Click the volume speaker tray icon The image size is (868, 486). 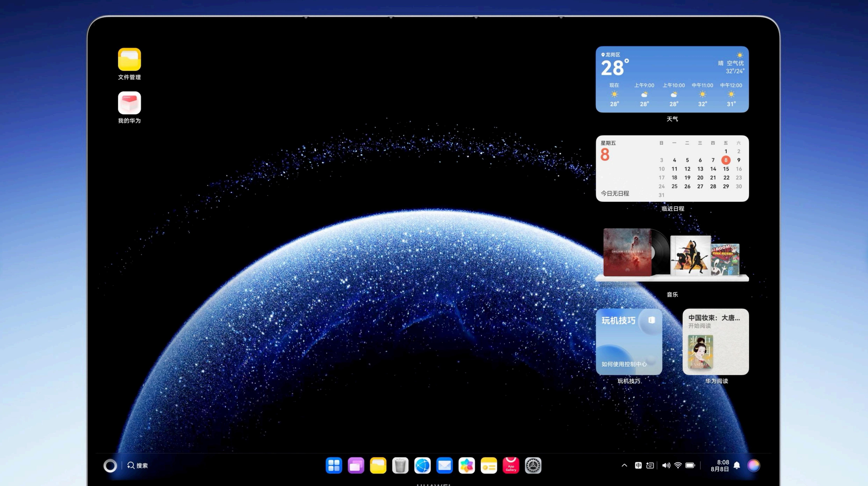coord(666,465)
